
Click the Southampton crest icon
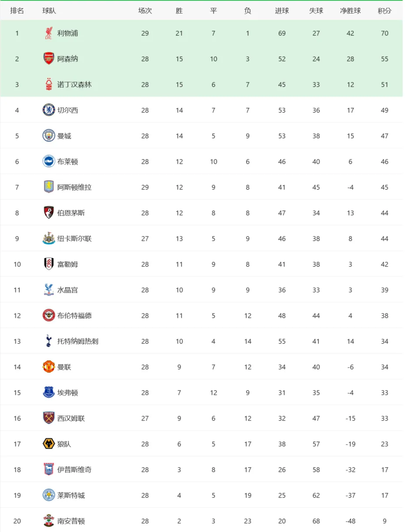click(x=49, y=521)
